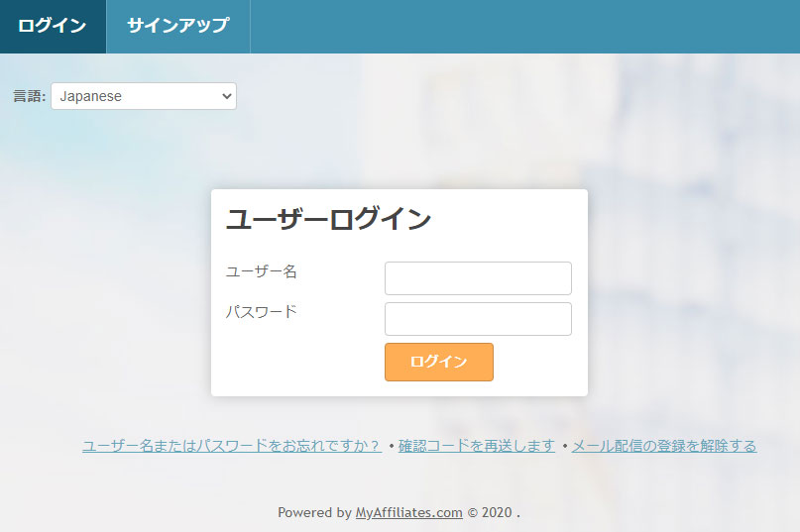Click the メール配信の登録を解除する link
Screen dimensions: 800x532
pyautogui.click(x=664, y=446)
